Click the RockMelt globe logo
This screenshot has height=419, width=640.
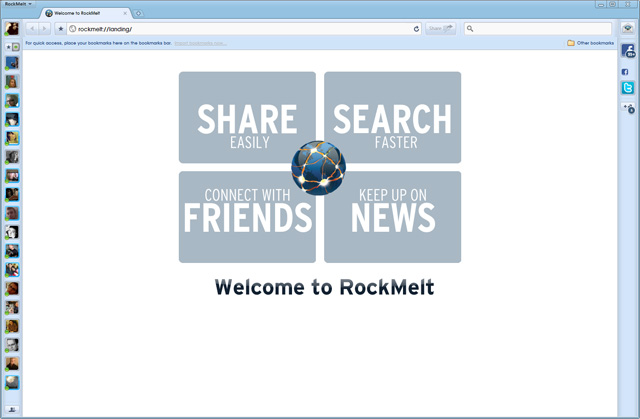[x=318, y=168]
